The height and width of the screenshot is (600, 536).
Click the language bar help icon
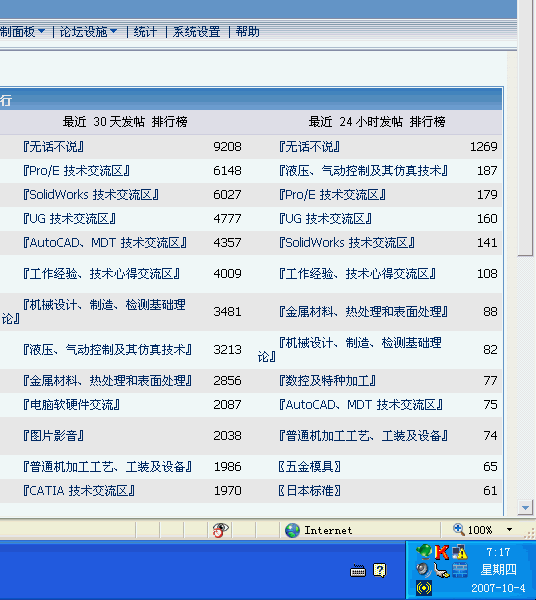[x=380, y=571]
